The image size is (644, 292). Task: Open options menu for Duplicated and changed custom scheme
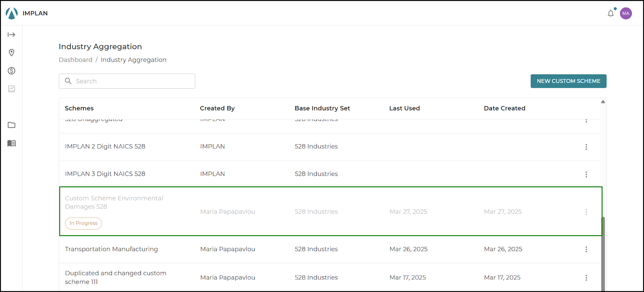586,278
